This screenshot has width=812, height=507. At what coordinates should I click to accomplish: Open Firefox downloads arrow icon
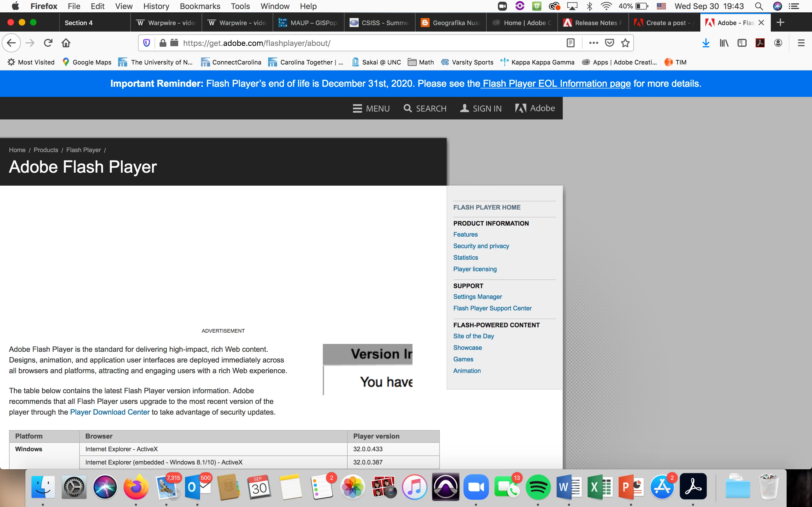coord(706,43)
